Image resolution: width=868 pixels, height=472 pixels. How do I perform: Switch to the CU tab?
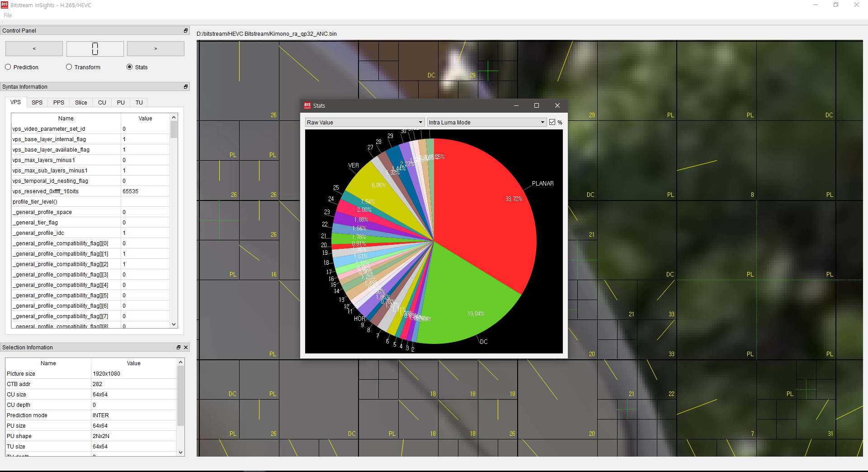[102, 103]
